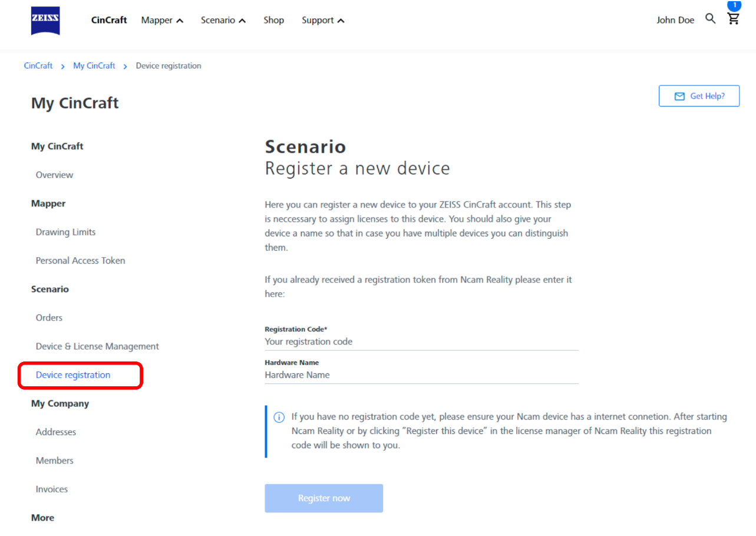Open the John Doe account menu
The height and width of the screenshot is (536, 756).
pyautogui.click(x=675, y=20)
